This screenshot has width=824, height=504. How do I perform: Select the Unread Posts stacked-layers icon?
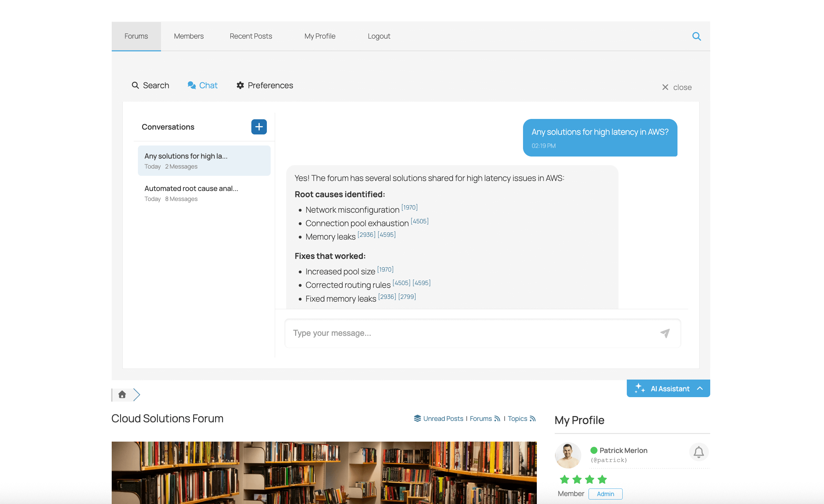click(x=417, y=418)
